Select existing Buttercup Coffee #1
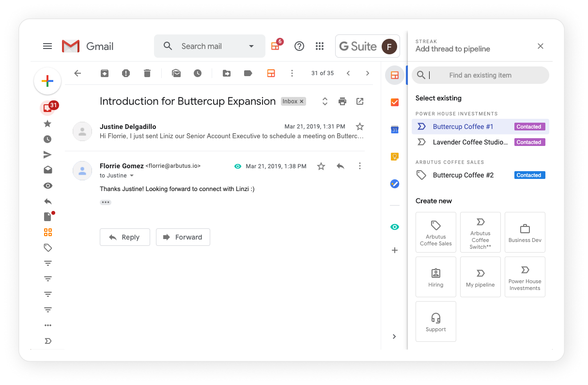Image resolution: width=588 pixels, height=385 pixels. pos(480,127)
